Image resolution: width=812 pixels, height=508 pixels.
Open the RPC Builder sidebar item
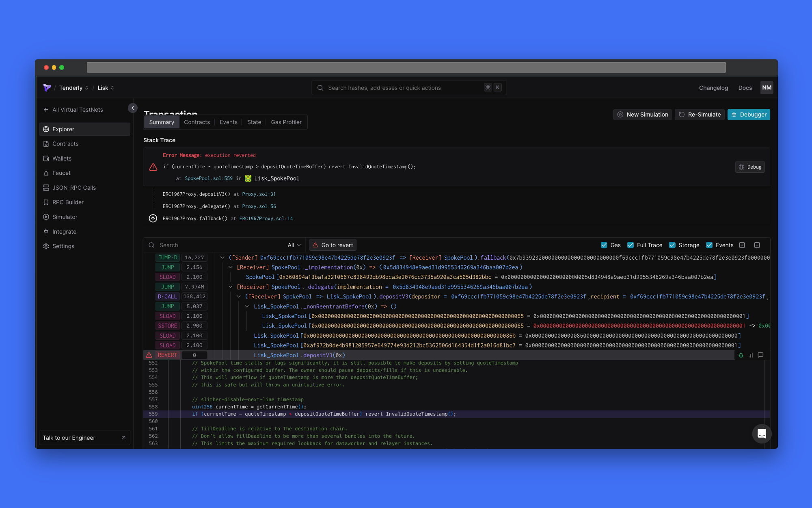68,202
